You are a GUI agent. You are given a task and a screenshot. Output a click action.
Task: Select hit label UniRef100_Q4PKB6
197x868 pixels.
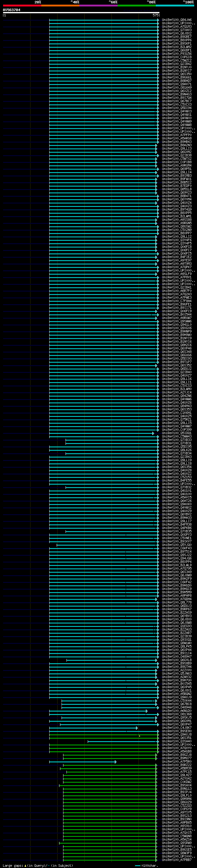(x=177, y=528)
